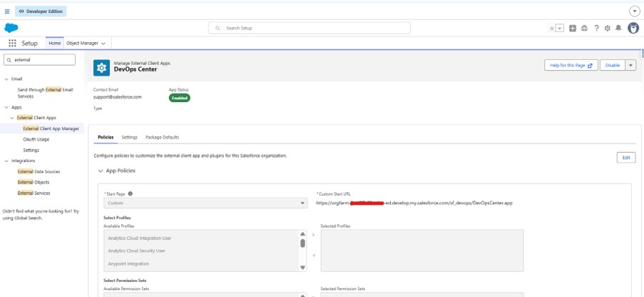Expand the Object Manager tab chevron
The image size is (644, 297).
pyautogui.click(x=103, y=43)
